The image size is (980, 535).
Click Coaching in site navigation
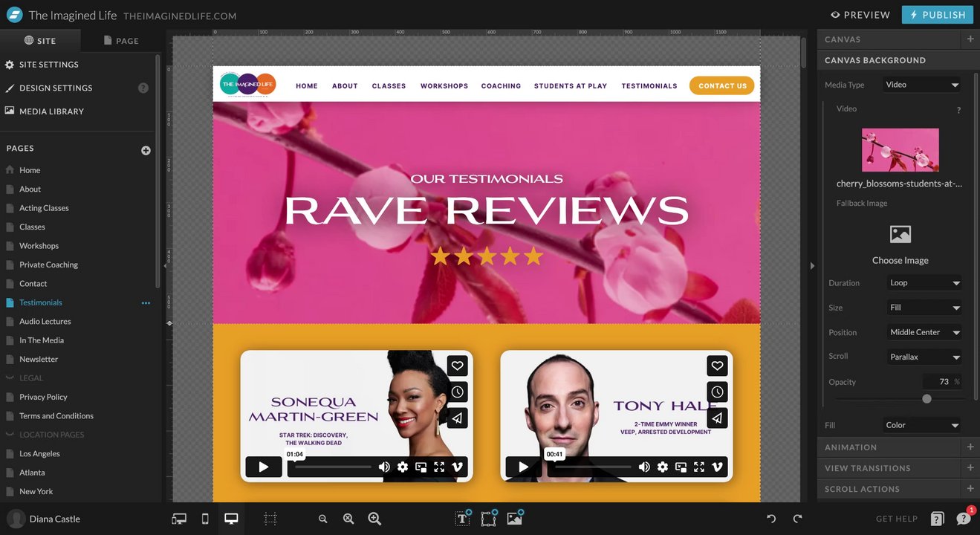(x=501, y=86)
